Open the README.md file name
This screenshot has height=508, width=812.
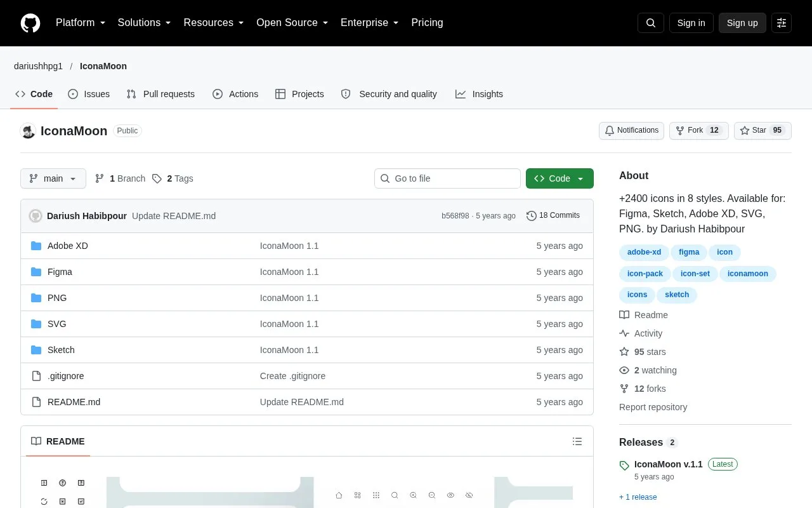(74, 402)
